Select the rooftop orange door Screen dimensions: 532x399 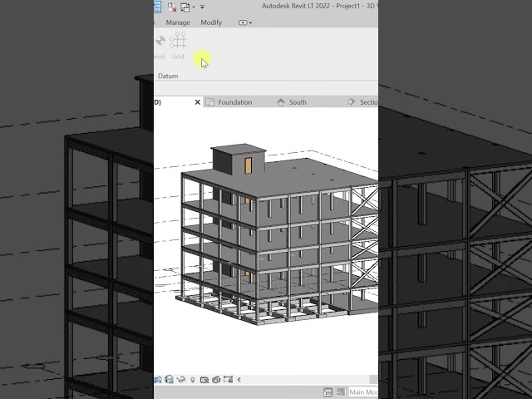[248, 165]
